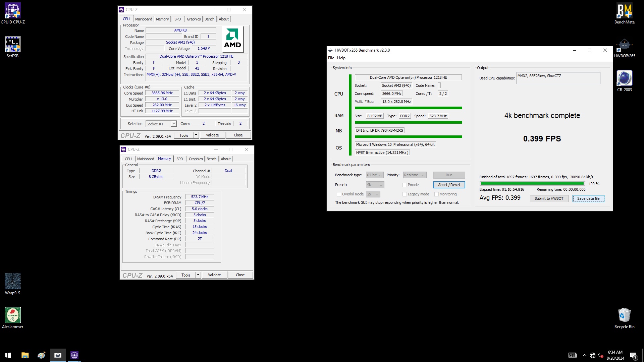Click the green bar under RAM info
The image size is (644, 362).
tap(409, 122)
